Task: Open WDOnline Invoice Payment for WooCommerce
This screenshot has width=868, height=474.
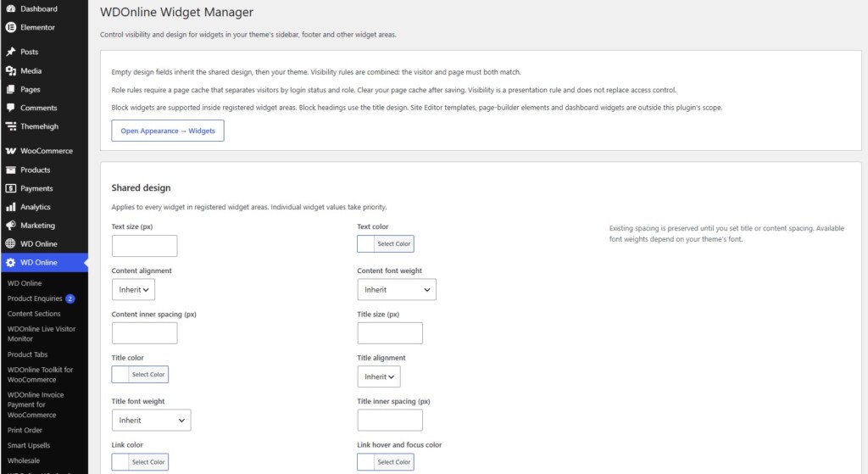Action: [x=36, y=404]
